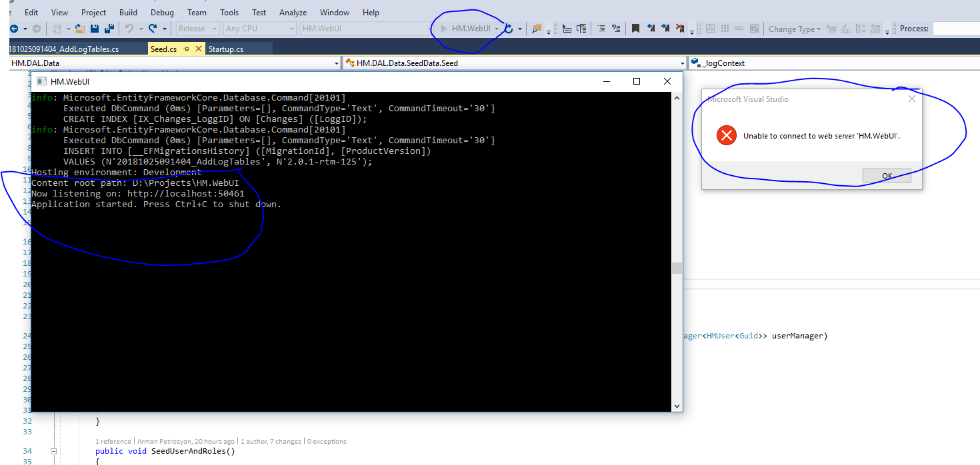Open the Build menu
The height and width of the screenshot is (465, 980).
pos(128,12)
